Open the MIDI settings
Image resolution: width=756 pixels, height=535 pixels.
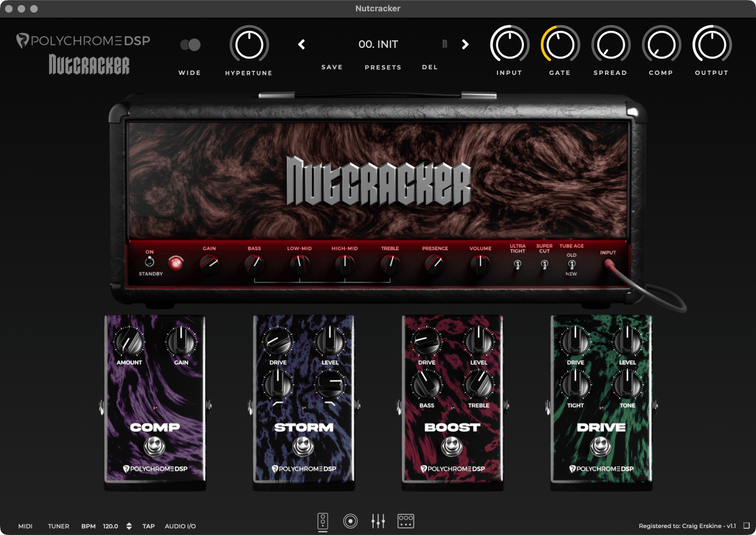[x=25, y=526]
